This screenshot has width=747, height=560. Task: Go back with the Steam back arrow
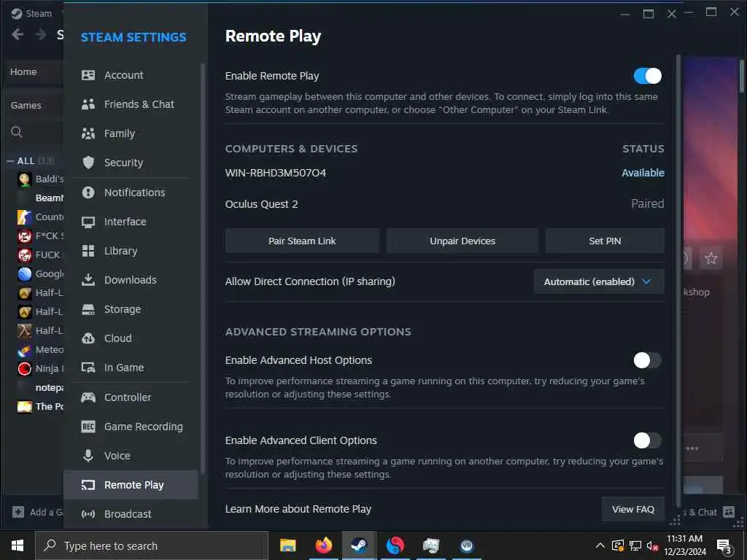coord(18,34)
